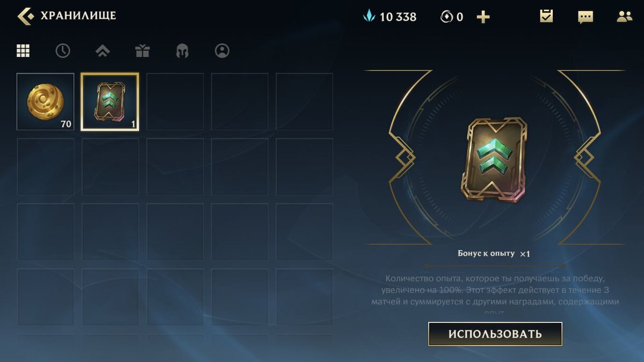
Task: Open the helmet skins category
Action: pos(182,51)
